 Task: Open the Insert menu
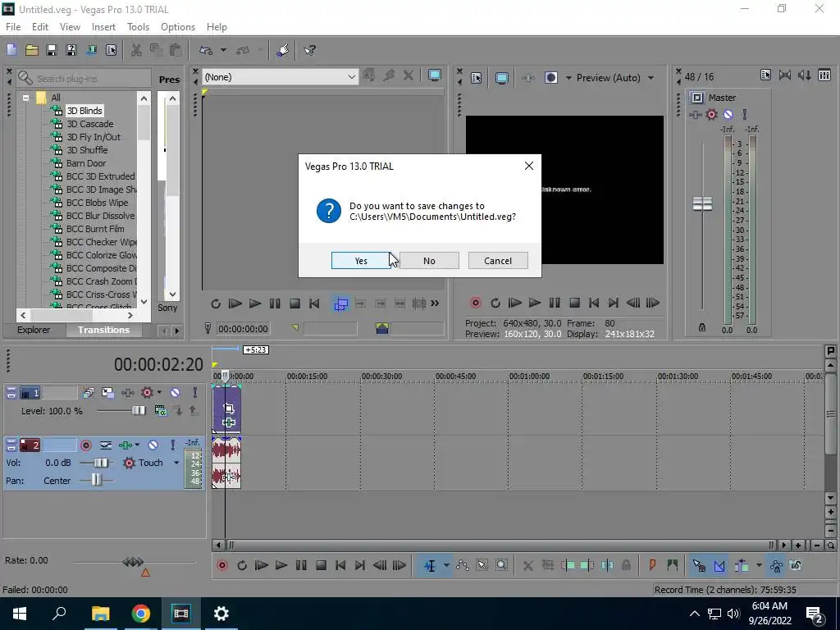(103, 27)
